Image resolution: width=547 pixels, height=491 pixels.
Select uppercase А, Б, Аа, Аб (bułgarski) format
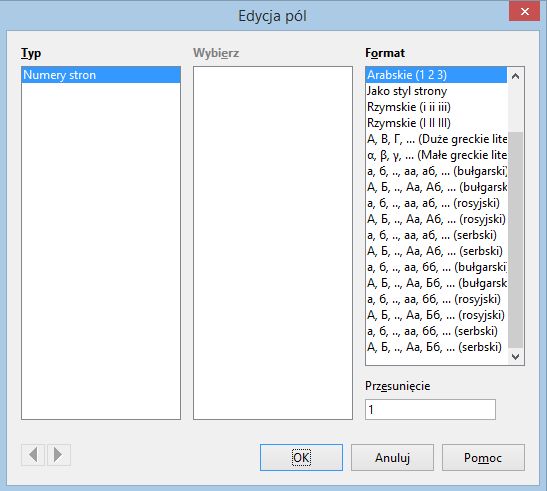point(436,187)
